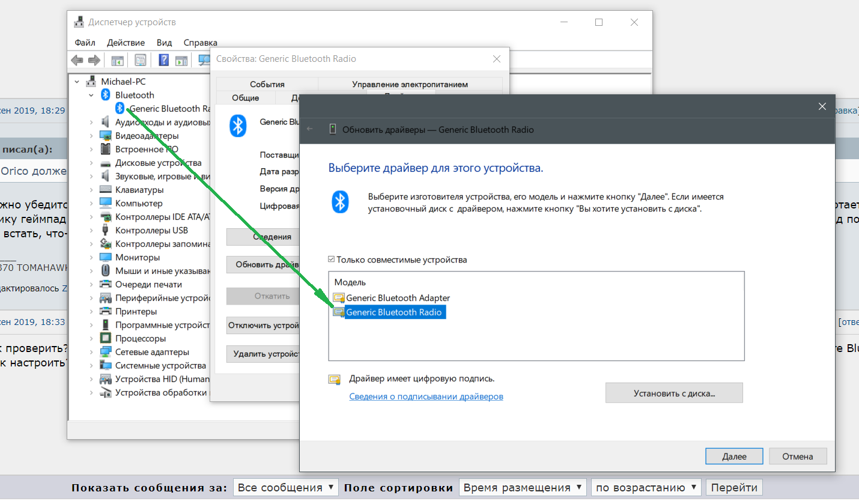
Task: Click the Очереди печати printer icon
Action: [106, 284]
